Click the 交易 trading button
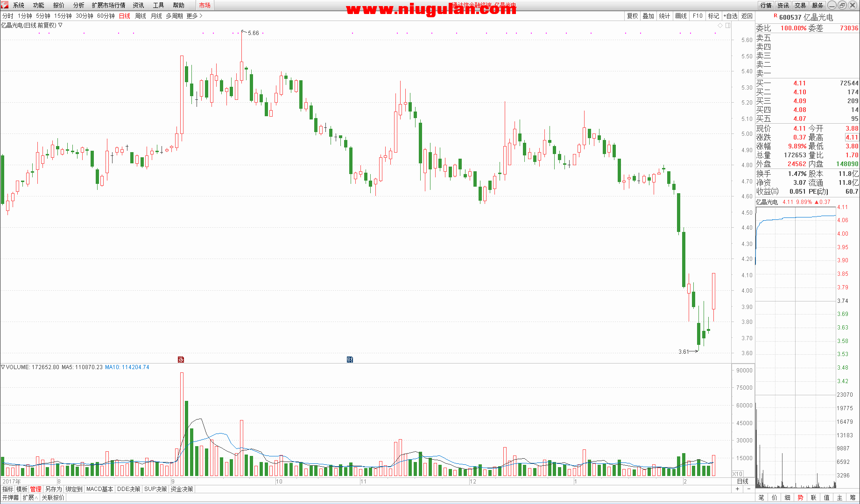 (801, 5)
